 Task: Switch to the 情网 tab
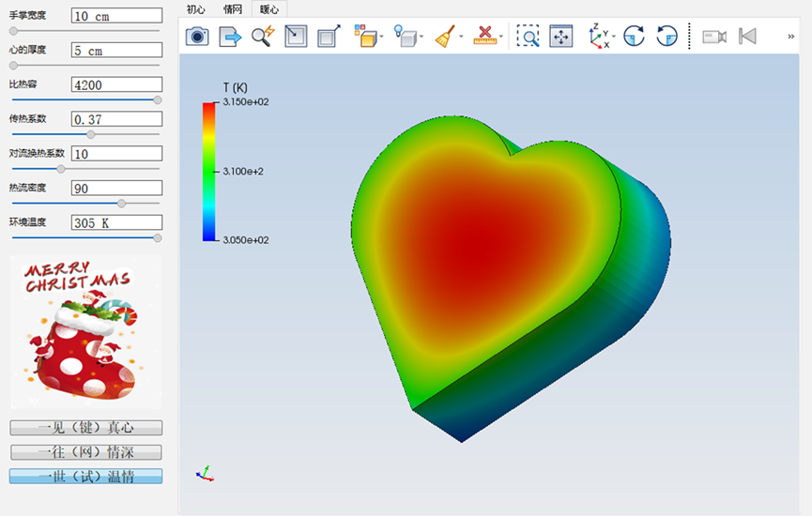[x=232, y=8]
